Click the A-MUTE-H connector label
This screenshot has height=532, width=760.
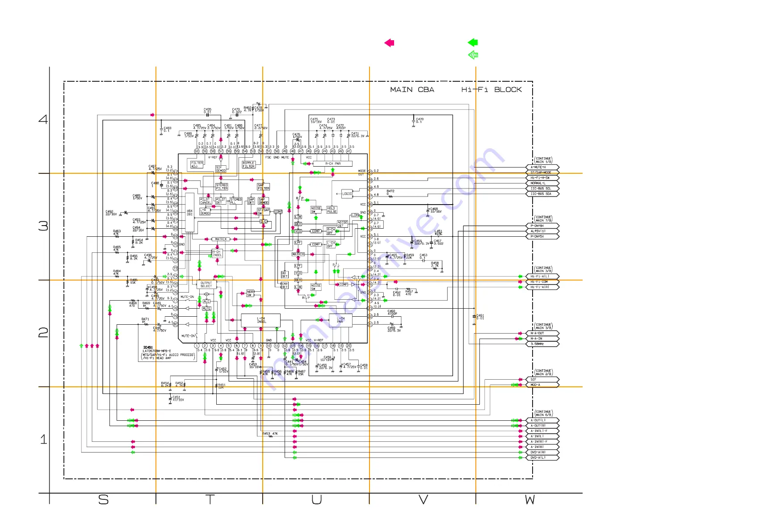(x=542, y=167)
